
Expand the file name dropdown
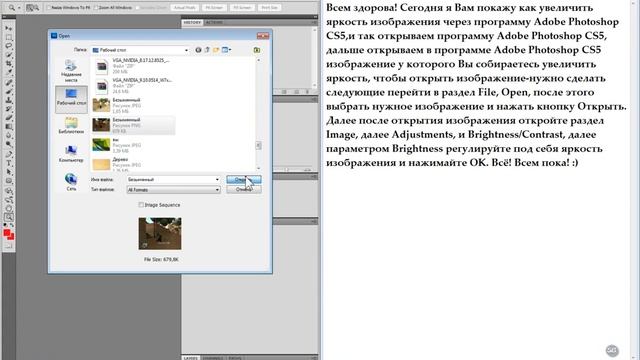coord(217,179)
